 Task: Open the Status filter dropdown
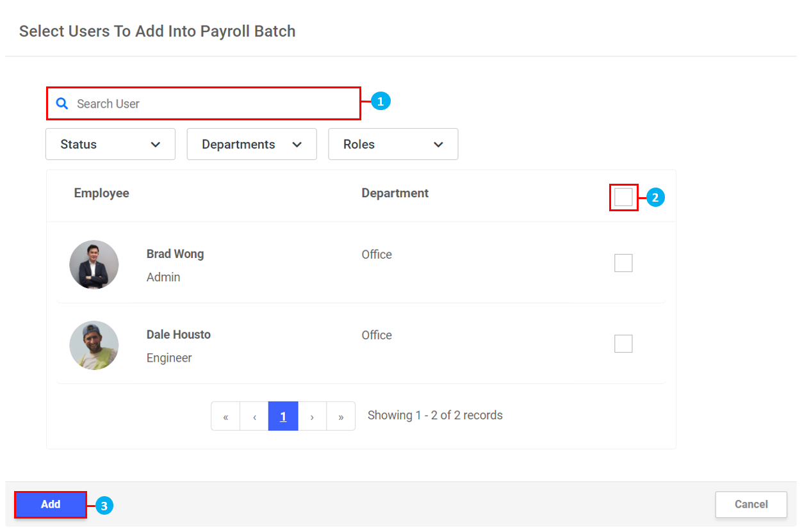[x=110, y=144]
